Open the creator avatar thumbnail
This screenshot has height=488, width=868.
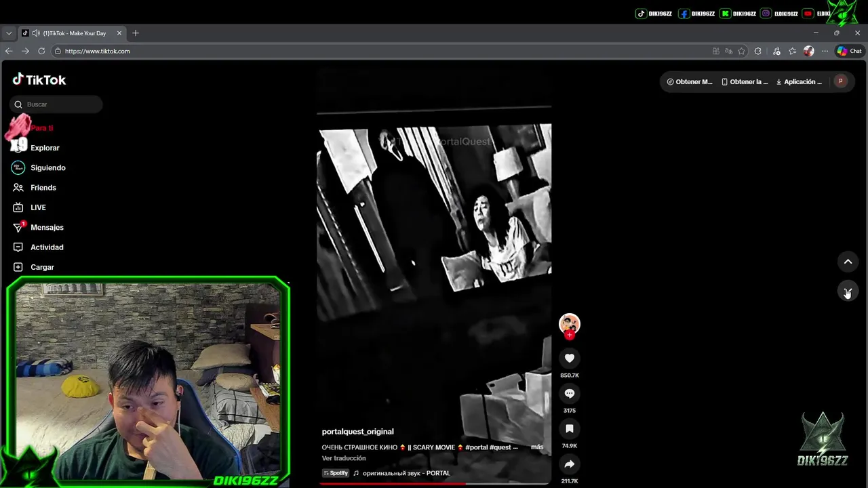(570, 323)
